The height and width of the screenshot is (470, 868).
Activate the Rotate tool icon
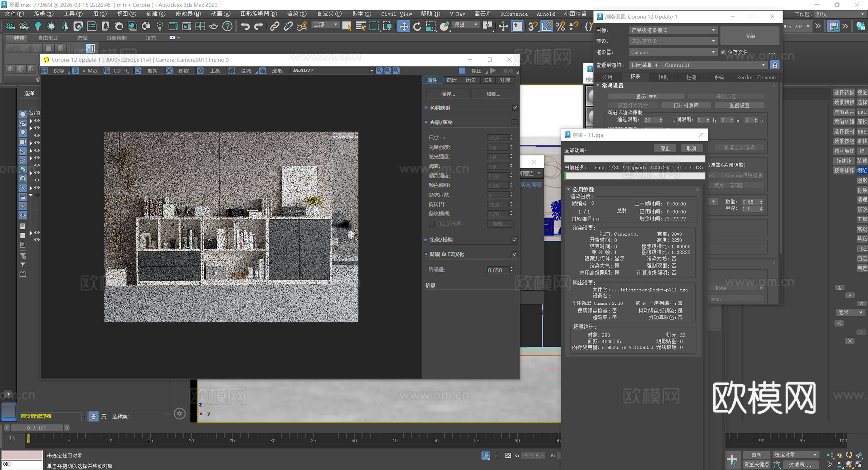point(417,26)
